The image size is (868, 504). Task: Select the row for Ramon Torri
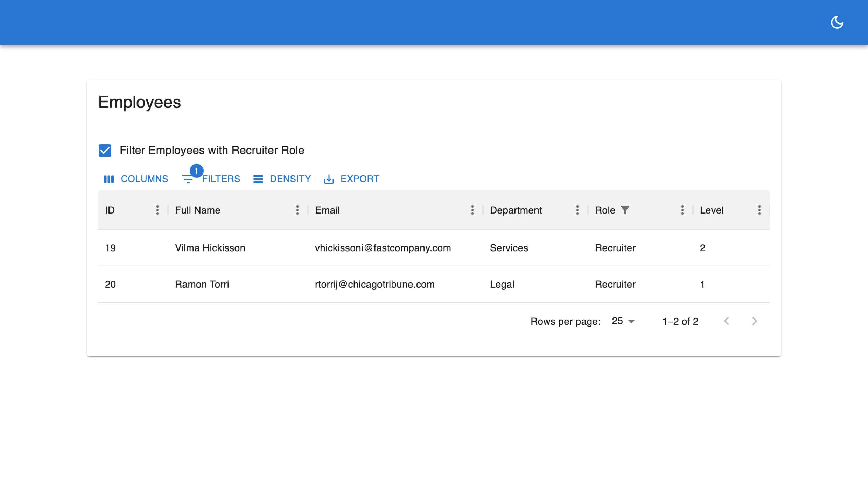click(385, 284)
